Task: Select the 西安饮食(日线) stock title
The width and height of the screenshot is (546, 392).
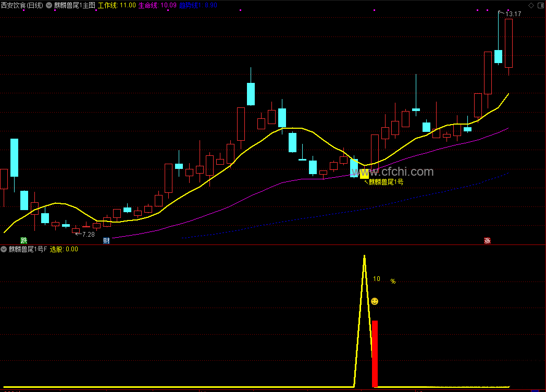Action: click(x=22, y=5)
